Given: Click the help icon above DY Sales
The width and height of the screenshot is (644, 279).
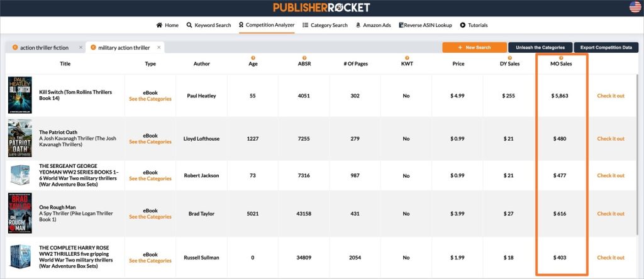Looking at the screenshot, I should tap(509, 58).
